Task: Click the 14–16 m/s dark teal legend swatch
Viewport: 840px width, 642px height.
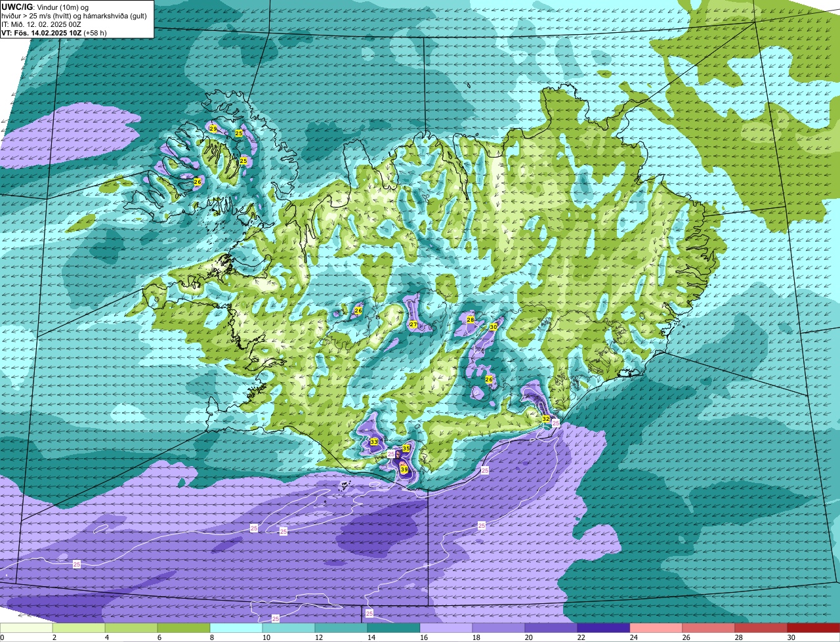Action: click(394, 628)
